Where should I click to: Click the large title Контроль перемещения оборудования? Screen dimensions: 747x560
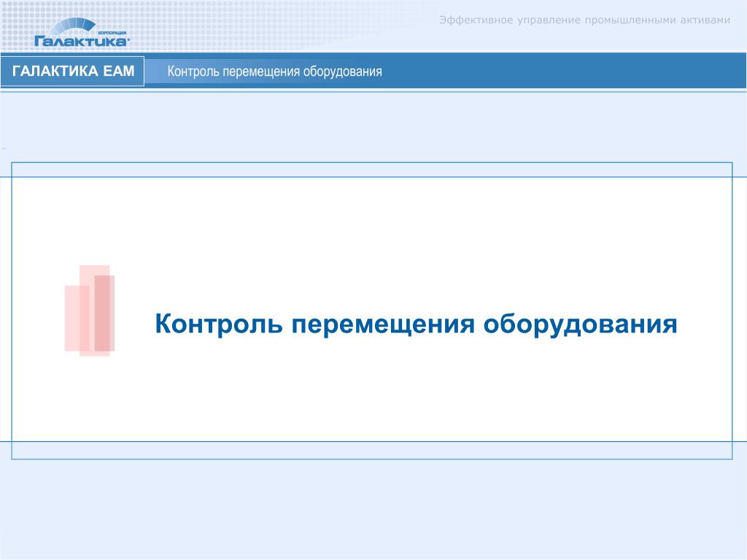pyautogui.click(x=416, y=324)
